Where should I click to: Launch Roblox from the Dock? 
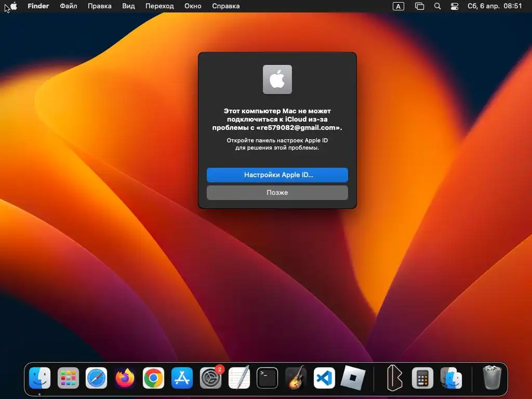click(353, 378)
